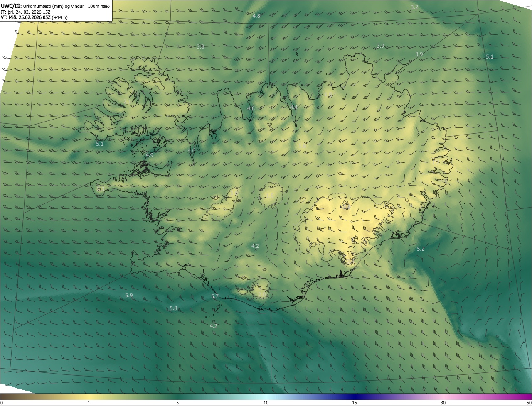Screen dimensions: 532x406
Task: Select the 5.7 value label
Action: (x=215, y=296)
